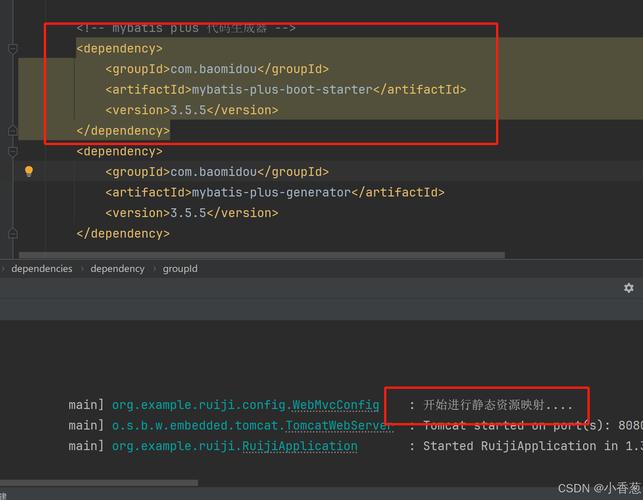The image size is (643, 500).
Task: Click version 3.5.5 of boot-starter dependency
Action: (x=188, y=110)
